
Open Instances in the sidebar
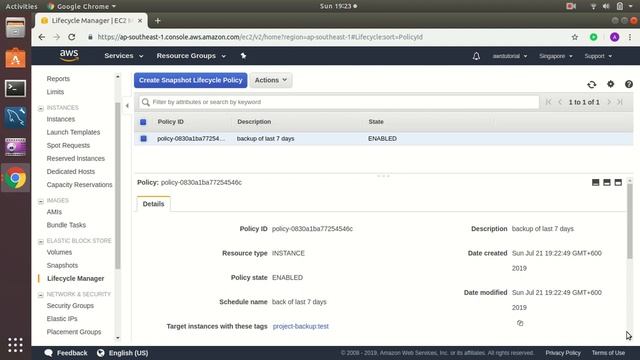click(x=60, y=119)
